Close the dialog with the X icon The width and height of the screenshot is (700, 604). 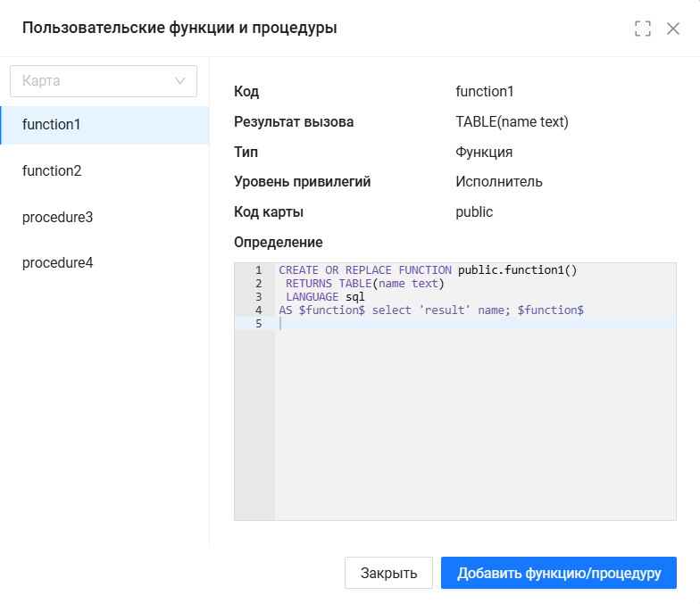[673, 29]
